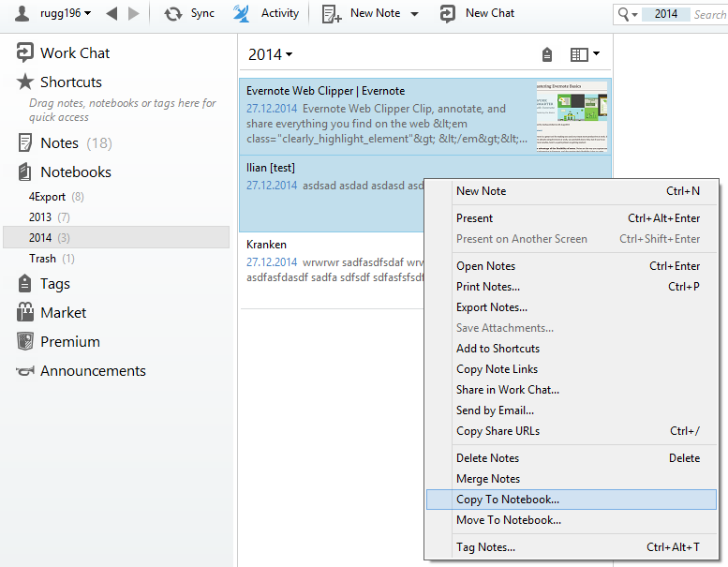Viewport: 728px width, 567px height.
Task: Choose Print Notes... menu entry
Action: coord(572,287)
